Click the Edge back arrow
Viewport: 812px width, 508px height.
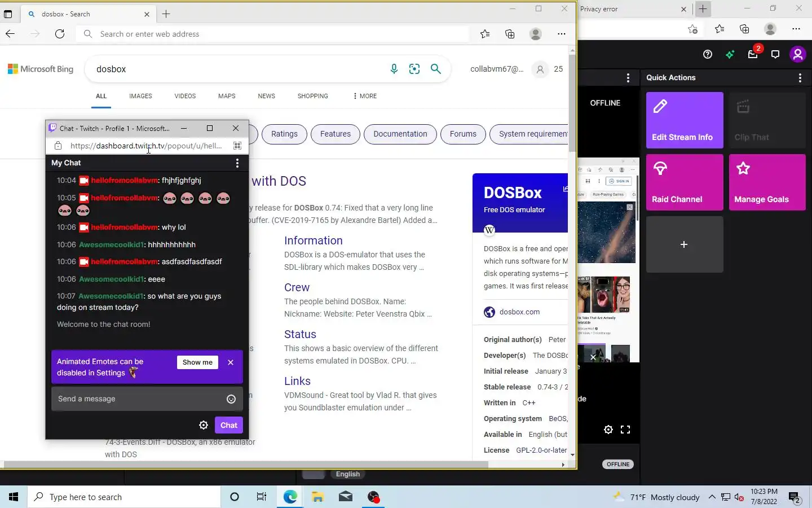tap(10, 34)
